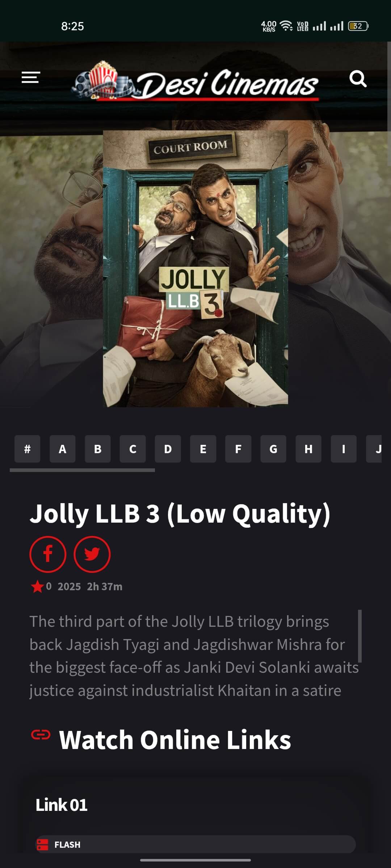Click the 2025 release year link

pos(69,586)
